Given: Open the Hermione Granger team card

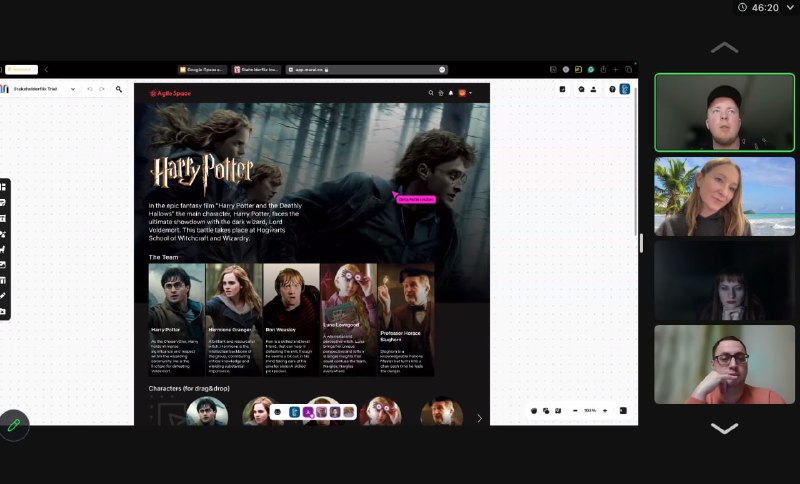Looking at the screenshot, I should tap(234, 320).
